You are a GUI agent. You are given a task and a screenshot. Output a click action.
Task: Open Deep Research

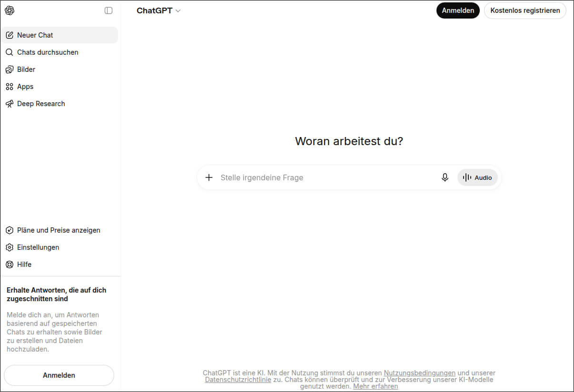click(59, 104)
